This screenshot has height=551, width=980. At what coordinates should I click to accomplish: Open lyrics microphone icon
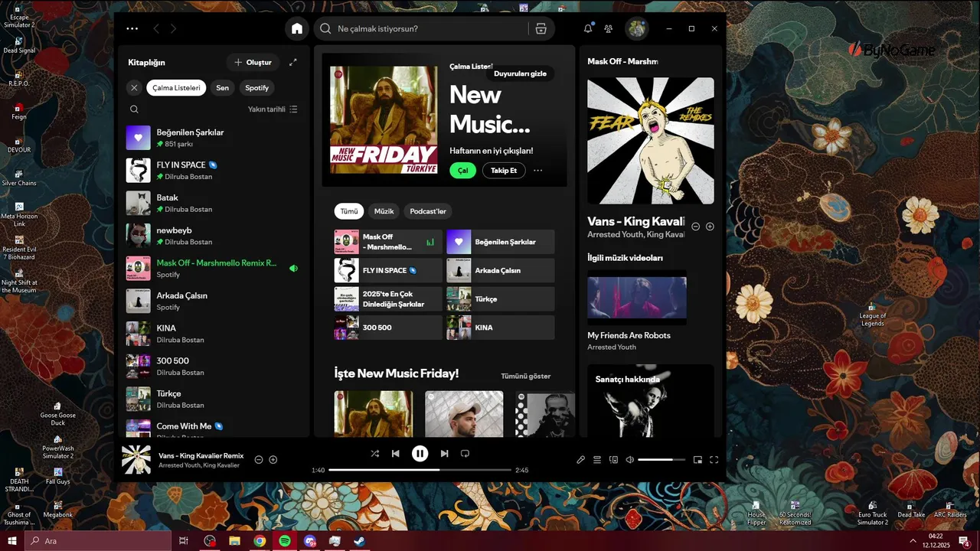point(580,460)
